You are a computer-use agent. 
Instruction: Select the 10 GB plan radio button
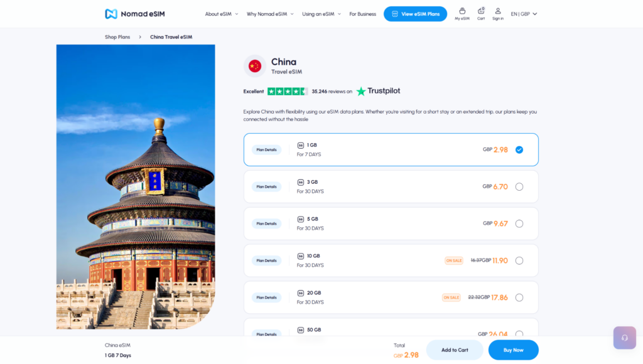(x=519, y=260)
